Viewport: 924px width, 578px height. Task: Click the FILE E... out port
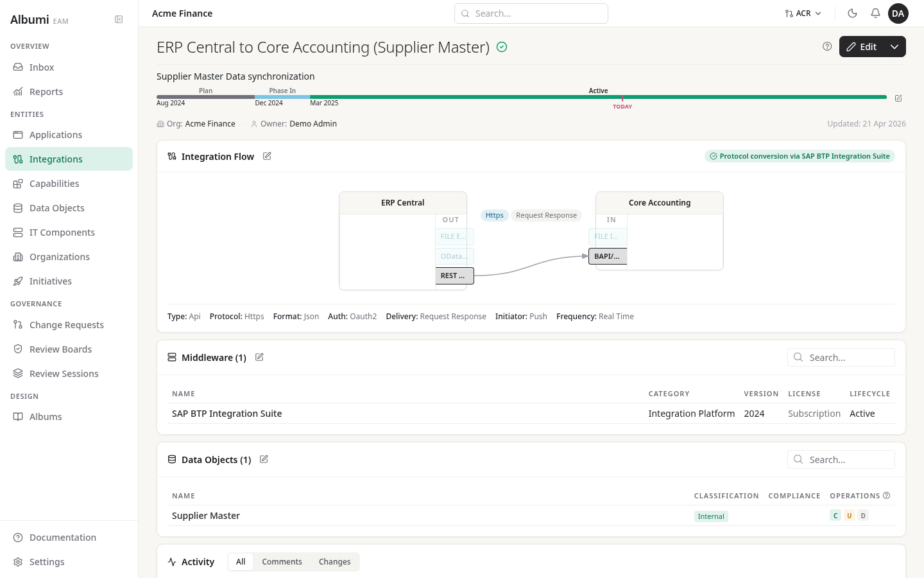(454, 236)
